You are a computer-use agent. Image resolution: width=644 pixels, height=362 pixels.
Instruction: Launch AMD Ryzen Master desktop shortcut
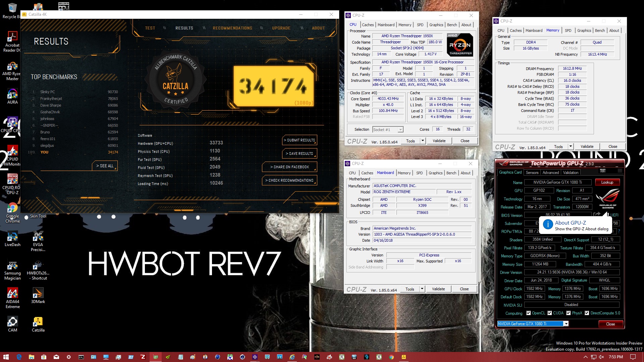pos(12,71)
